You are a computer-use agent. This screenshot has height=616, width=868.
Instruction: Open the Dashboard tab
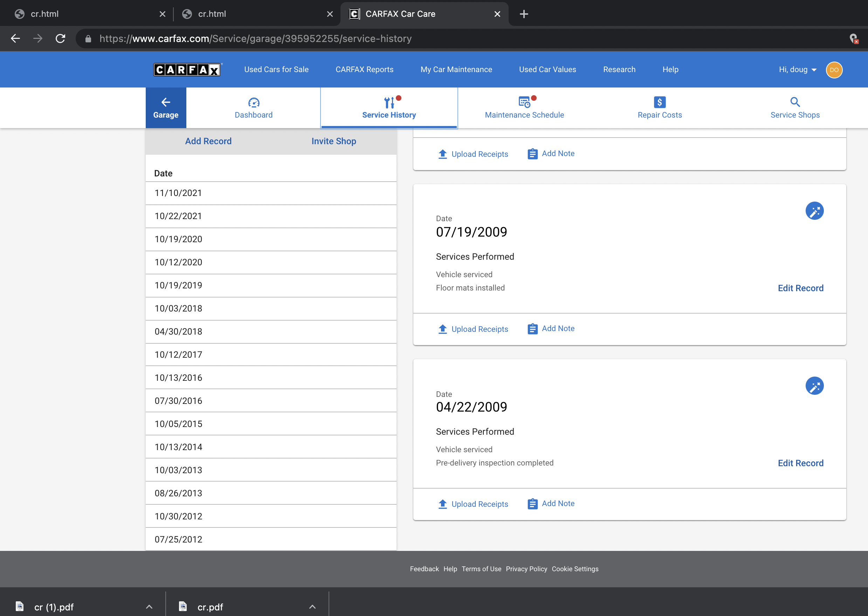(x=254, y=108)
